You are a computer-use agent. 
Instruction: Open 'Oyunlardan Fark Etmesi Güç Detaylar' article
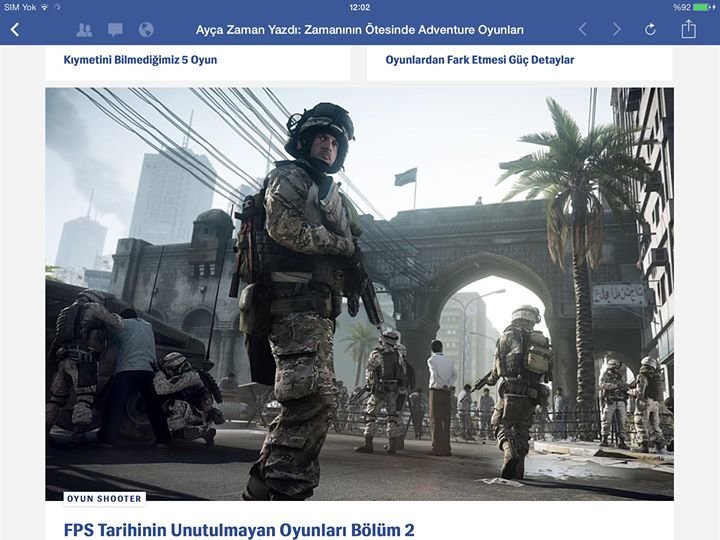480,60
